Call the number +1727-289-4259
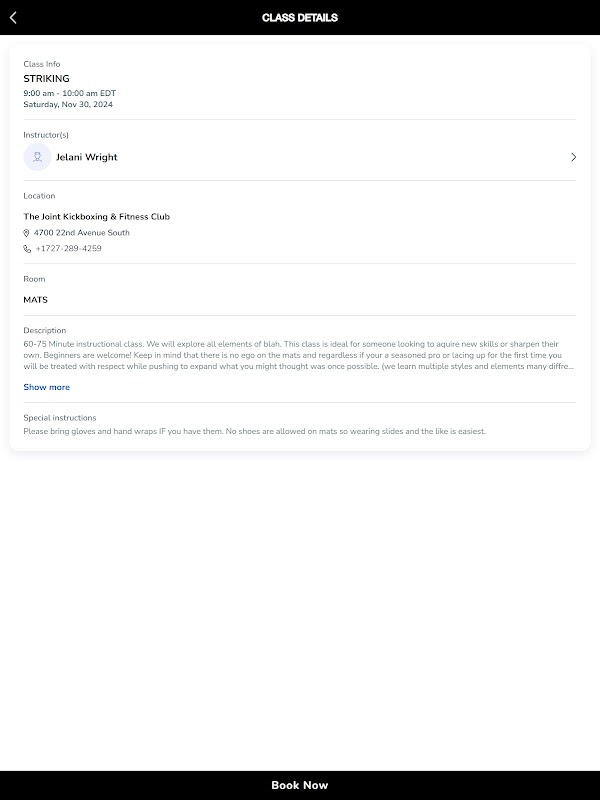Viewport: 600px width, 800px height. [68, 249]
